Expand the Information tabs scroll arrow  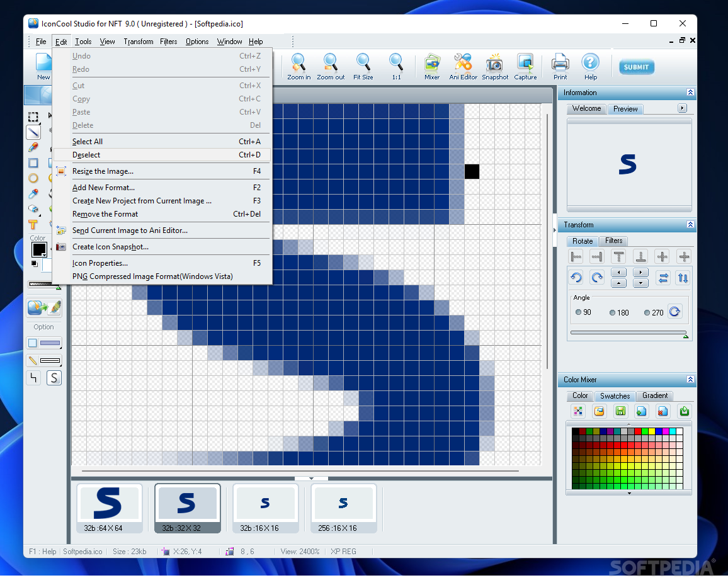click(x=682, y=108)
